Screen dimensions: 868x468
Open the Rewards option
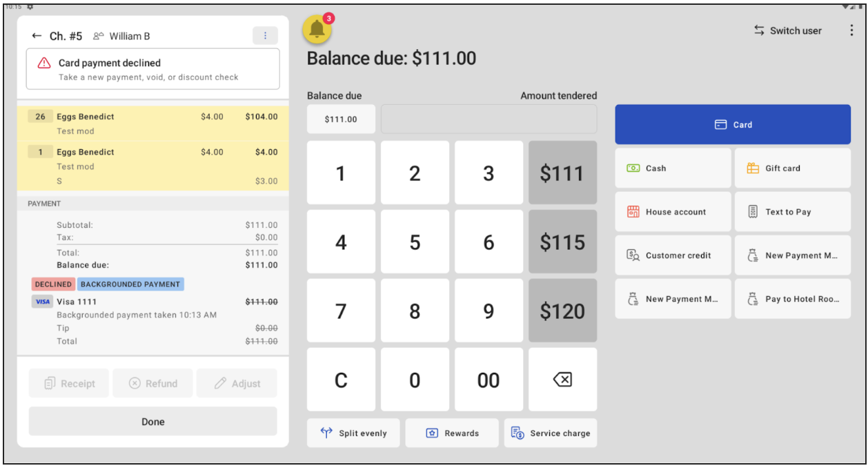(x=452, y=433)
